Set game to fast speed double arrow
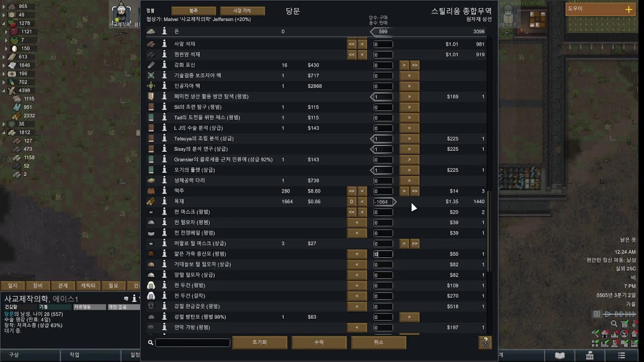Screen dimensions: 644x362 pyautogui.click(x=618, y=314)
